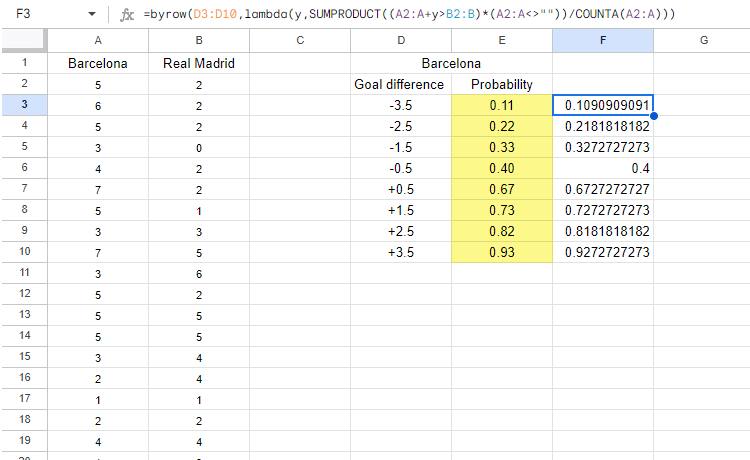Viewport: 750px width, 460px height.
Task: Click the Goal difference header cell
Action: 401,84
